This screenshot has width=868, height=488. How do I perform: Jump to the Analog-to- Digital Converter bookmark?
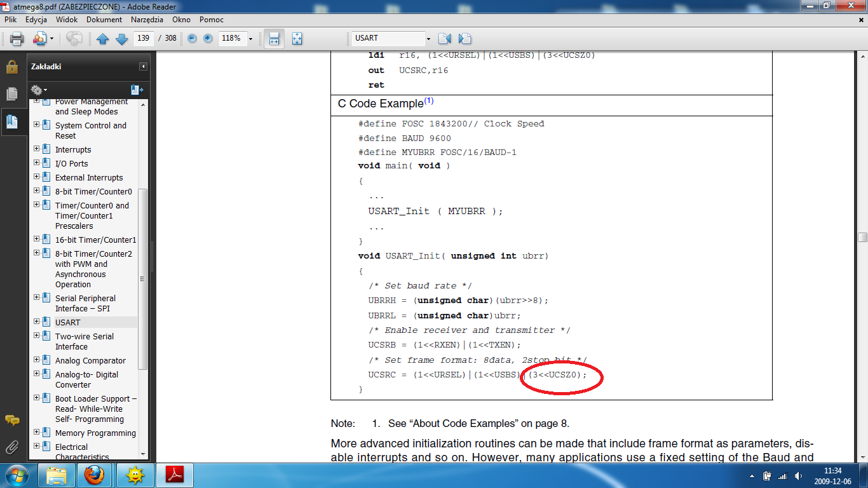[x=86, y=379]
